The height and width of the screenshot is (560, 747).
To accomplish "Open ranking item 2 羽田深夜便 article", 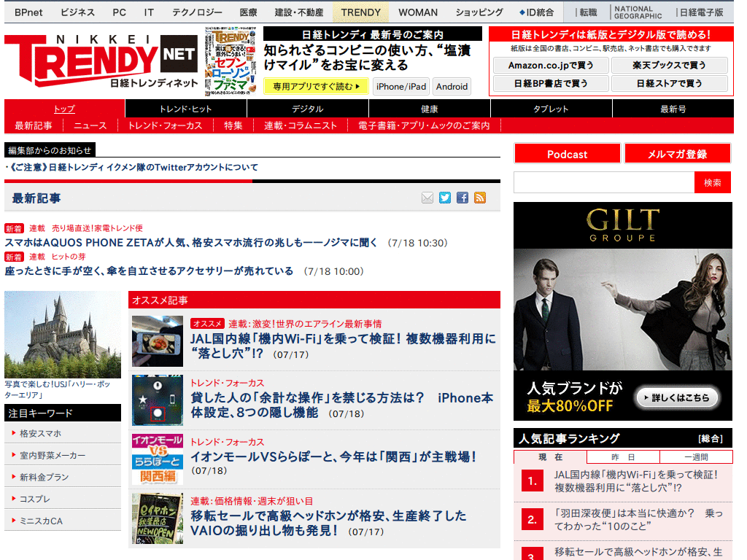I will [638, 519].
